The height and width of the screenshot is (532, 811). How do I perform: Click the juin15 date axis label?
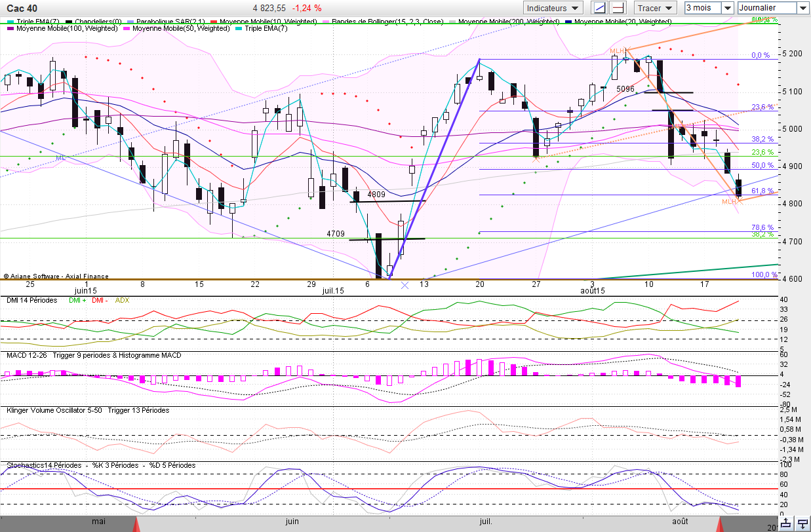tap(86, 290)
